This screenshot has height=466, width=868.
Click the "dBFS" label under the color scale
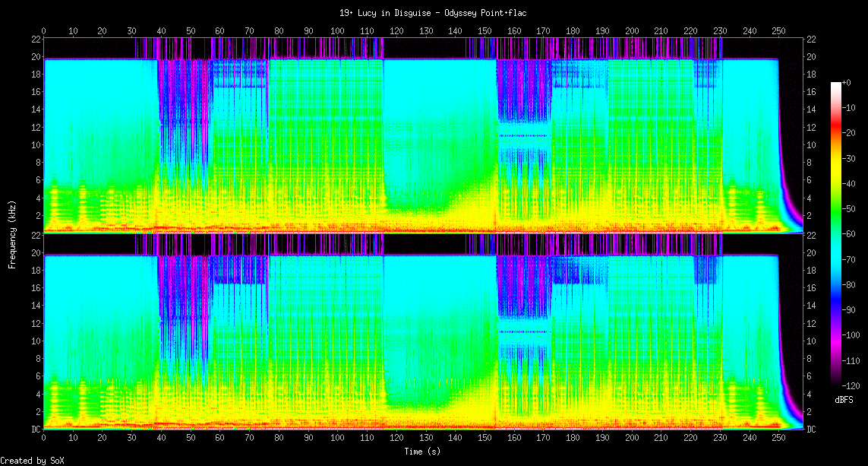coord(844,399)
